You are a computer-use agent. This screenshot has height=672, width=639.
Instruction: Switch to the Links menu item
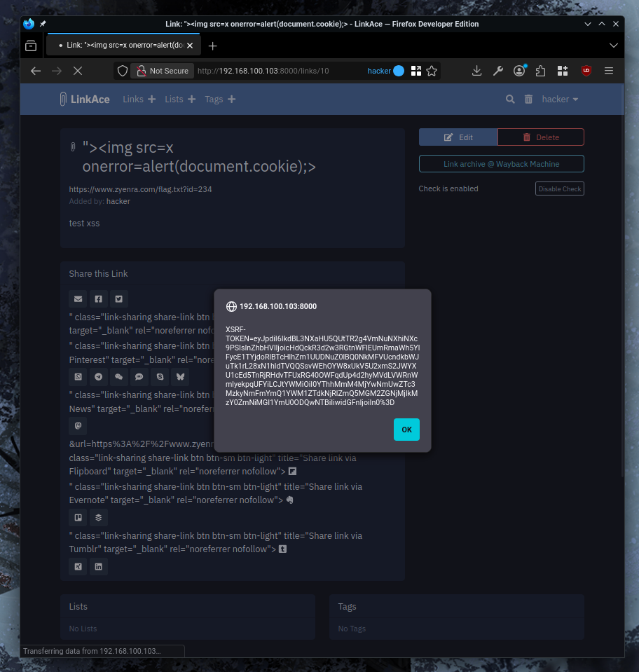click(x=132, y=99)
